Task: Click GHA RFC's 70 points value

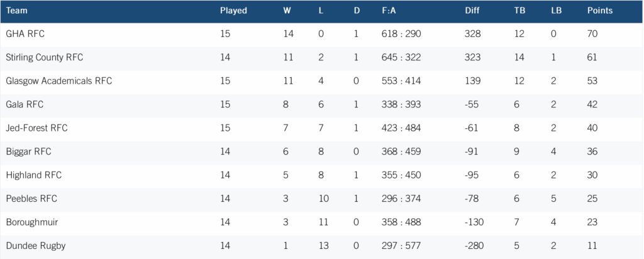Action: 592,34
